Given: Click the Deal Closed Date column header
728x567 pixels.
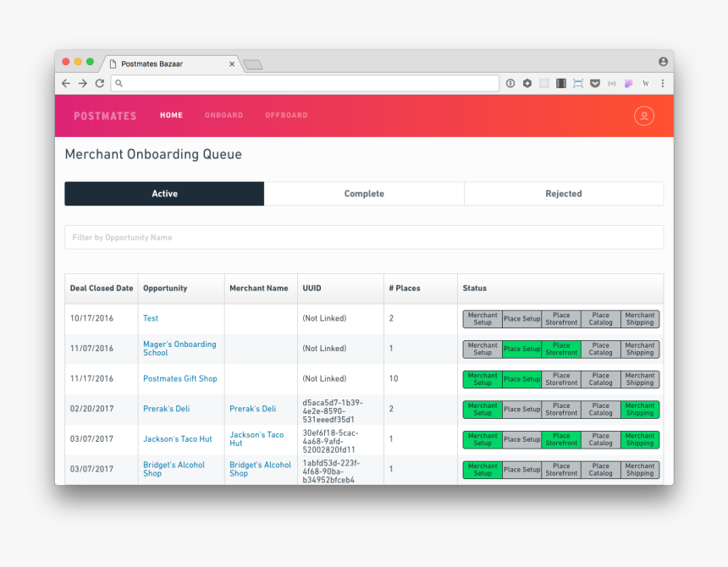Looking at the screenshot, I should (102, 288).
